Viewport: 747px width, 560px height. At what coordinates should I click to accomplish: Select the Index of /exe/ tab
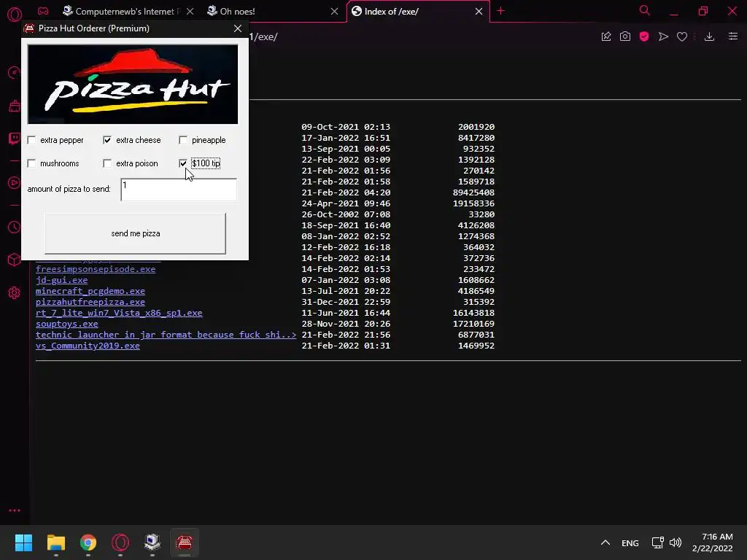point(391,12)
